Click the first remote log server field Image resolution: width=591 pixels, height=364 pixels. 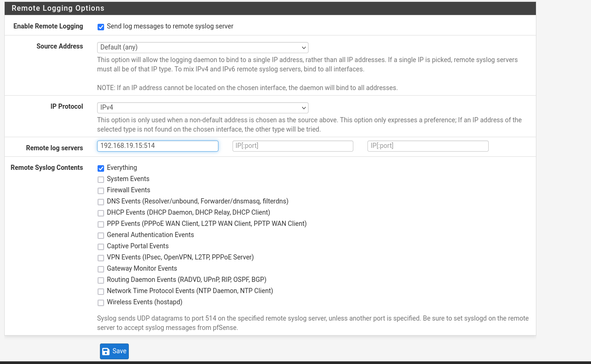(158, 146)
